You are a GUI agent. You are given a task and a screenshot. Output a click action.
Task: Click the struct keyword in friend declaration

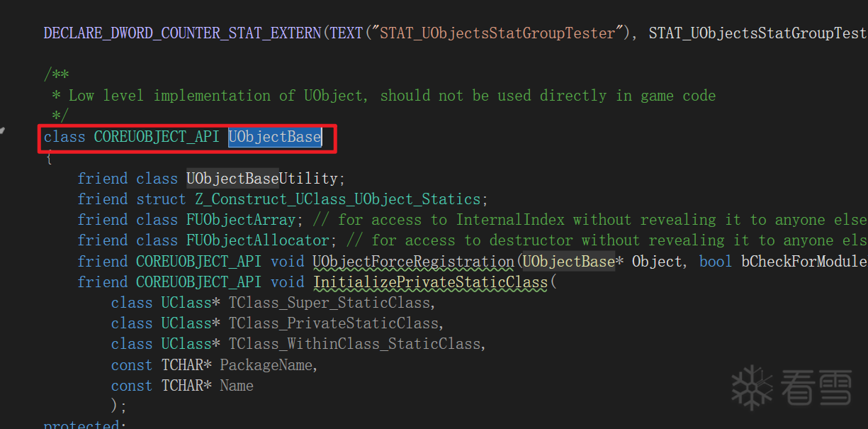tap(162, 199)
